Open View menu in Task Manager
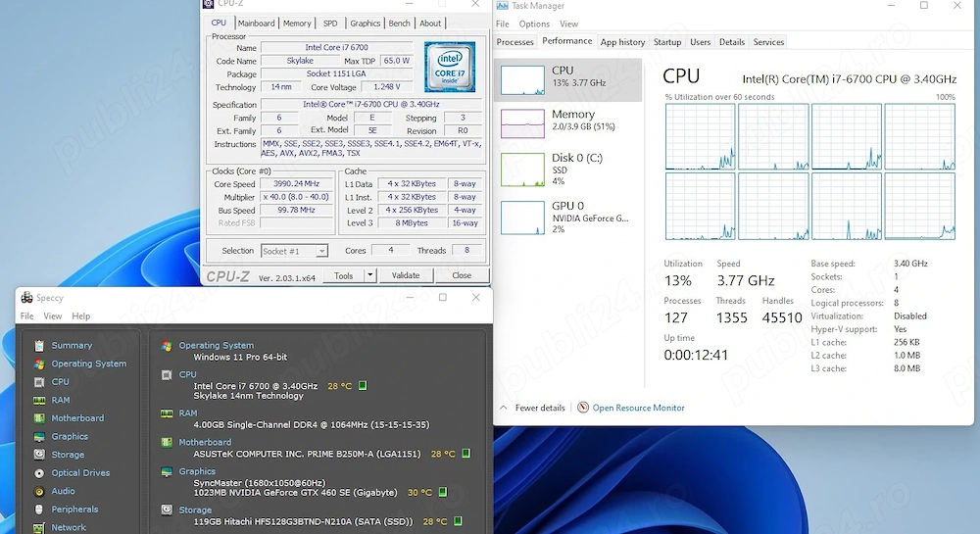This screenshot has width=980, height=534. pyautogui.click(x=568, y=24)
